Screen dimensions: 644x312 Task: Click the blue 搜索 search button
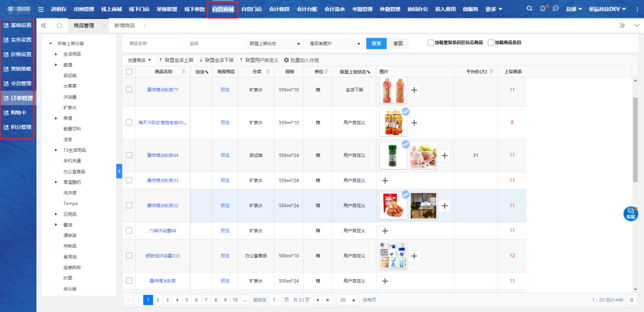point(376,43)
